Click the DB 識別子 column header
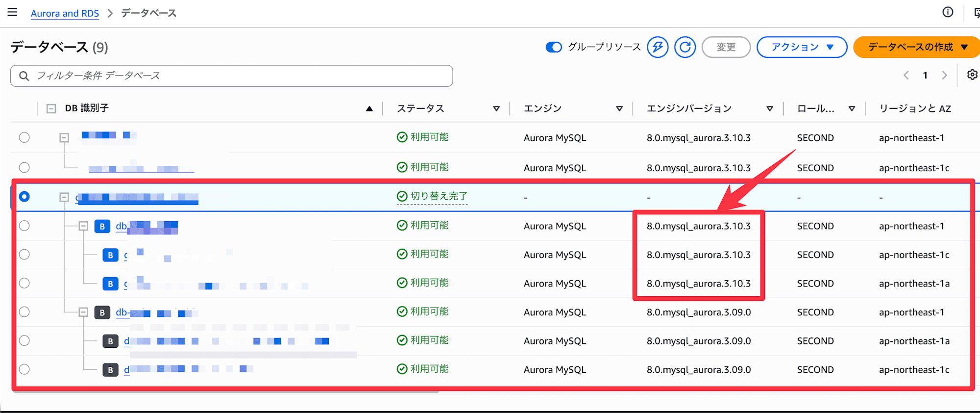This screenshot has width=980, height=413. pos(87,108)
